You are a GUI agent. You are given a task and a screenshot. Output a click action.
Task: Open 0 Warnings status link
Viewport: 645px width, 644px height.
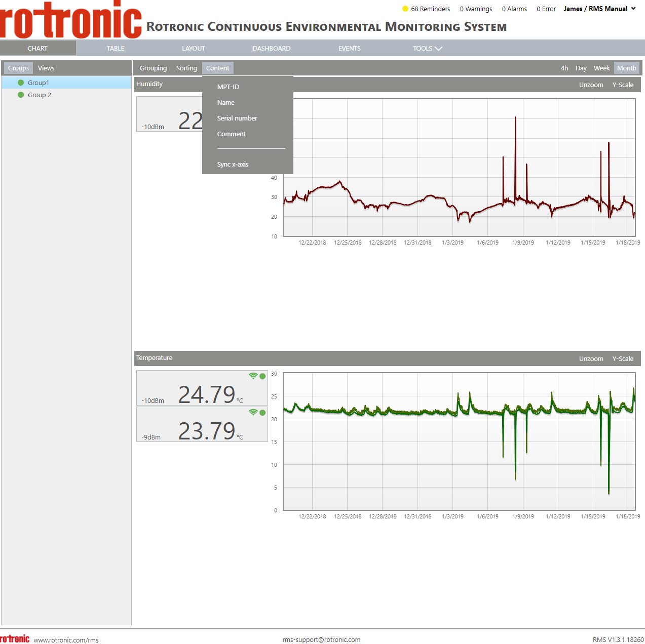coord(476,9)
